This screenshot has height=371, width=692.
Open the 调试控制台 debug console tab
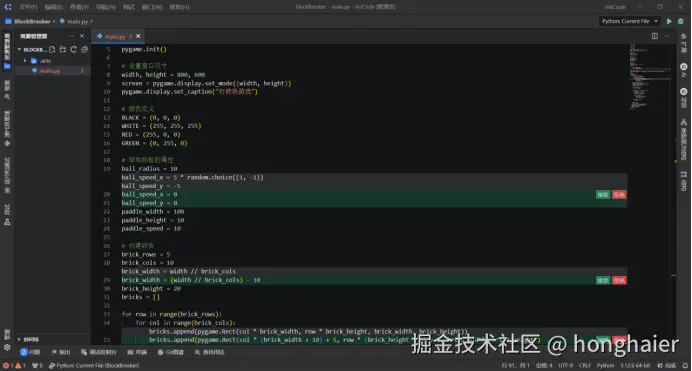click(x=99, y=352)
